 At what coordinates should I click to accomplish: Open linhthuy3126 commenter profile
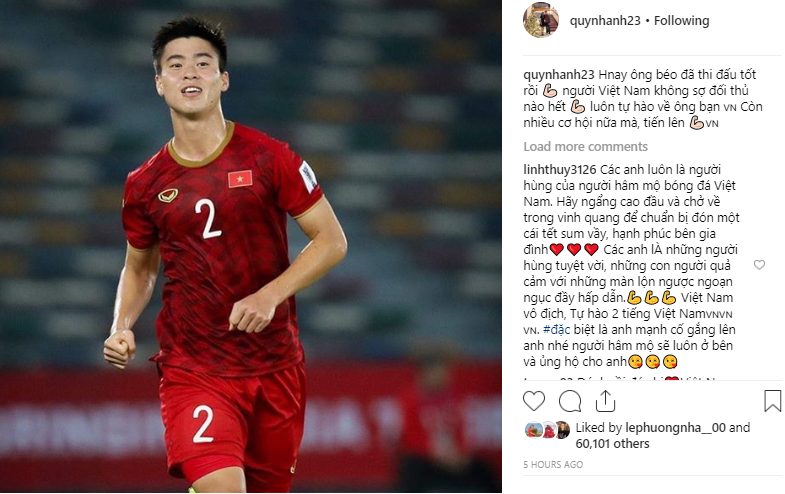pyautogui.click(x=559, y=170)
